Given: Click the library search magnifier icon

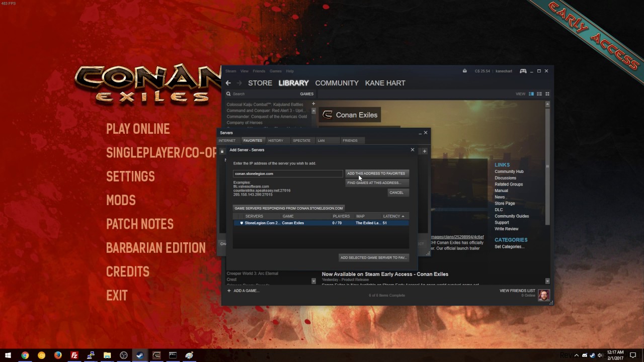Looking at the screenshot, I should click(x=228, y=94).
